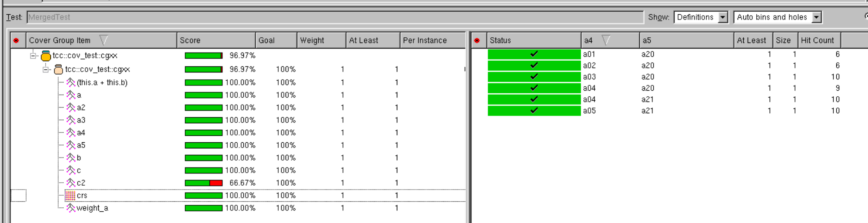868x223 pixels.
Task: Click the 66.67% score text for c2
Action: coord(243,183)
